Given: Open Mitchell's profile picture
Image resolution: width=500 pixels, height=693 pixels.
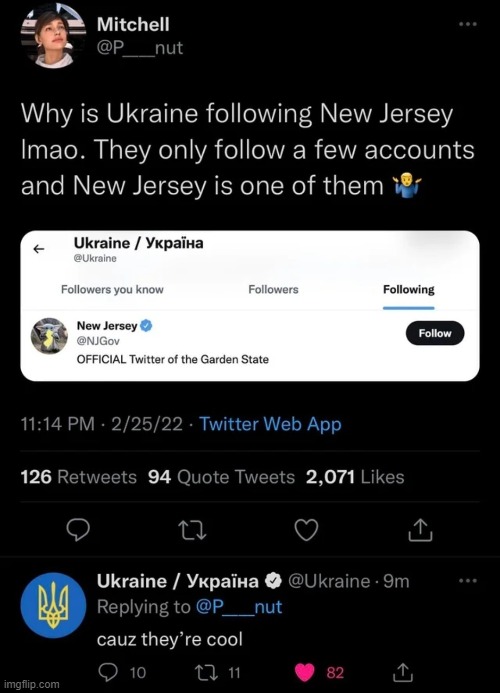Looking at the screenshot, I should click(x=53, y=37).
